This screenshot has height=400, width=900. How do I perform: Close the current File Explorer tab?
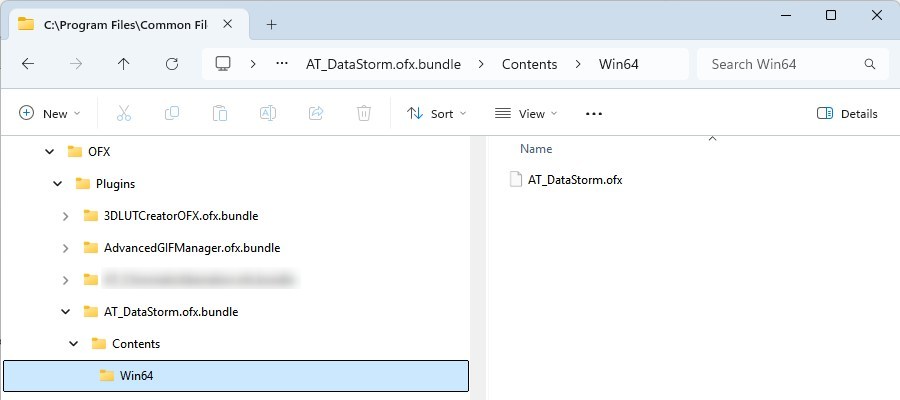[228, 25]
